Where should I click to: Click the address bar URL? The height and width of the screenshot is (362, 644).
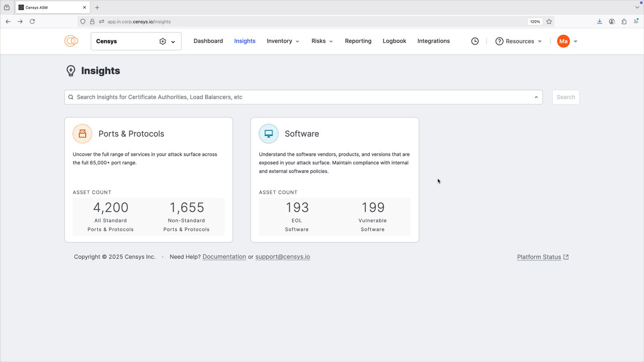click(139, 22)
